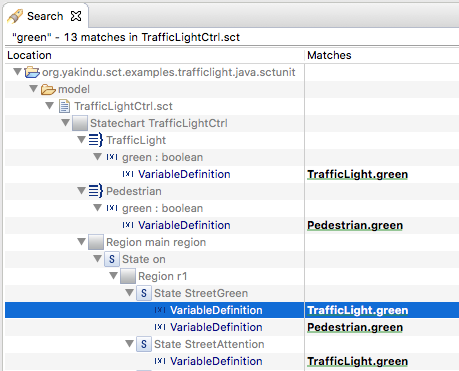Viewport: 459px width, 371px height.
Task: Click TrafficLight.green match in highlighted row
Action: pos(357,310)
